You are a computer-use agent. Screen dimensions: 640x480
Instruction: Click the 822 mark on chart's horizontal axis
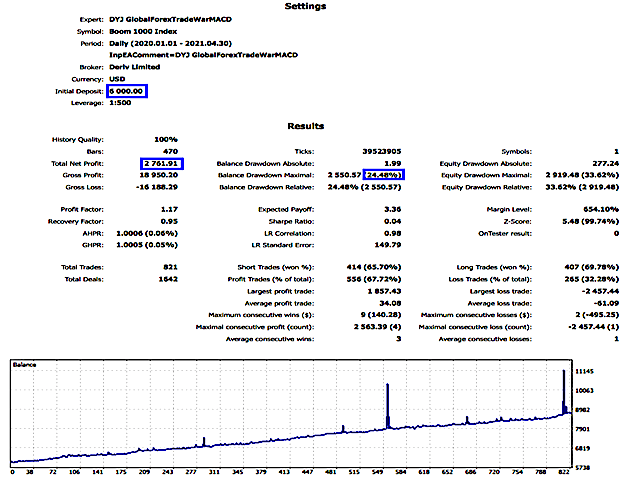coord(565,470)
